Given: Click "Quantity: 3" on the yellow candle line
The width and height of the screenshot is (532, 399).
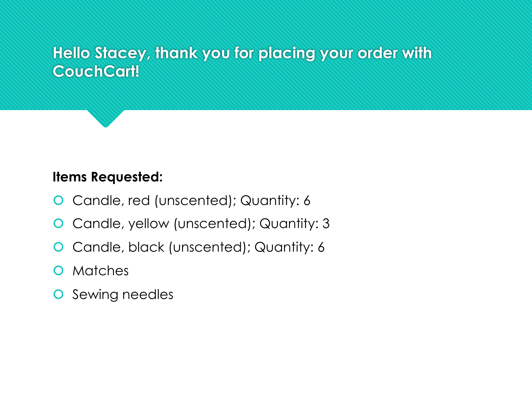Looking at the screenshot, I should 294,224.
